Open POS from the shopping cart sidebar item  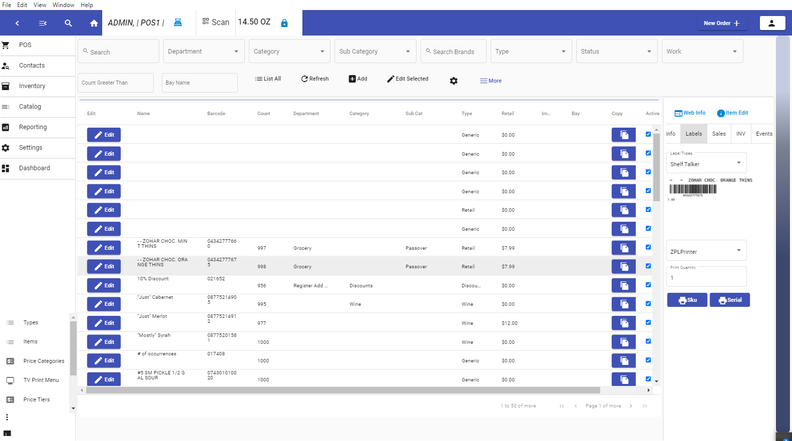coord(38,45)
